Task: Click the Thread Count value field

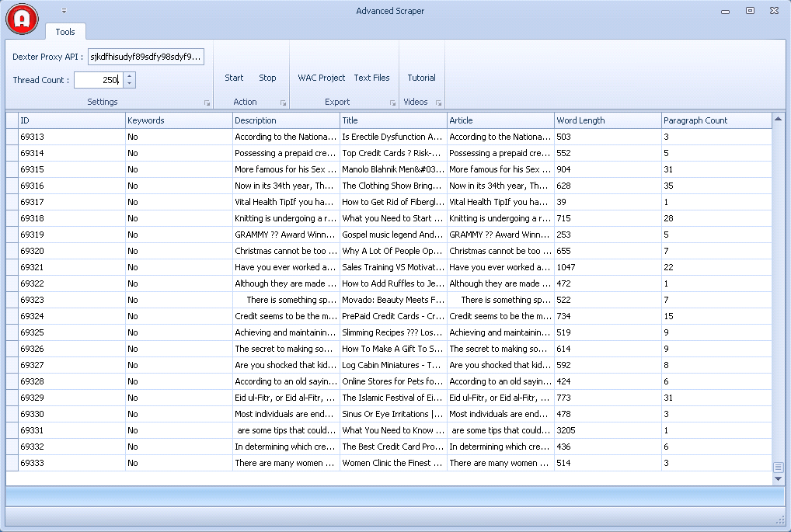Action: [x=99, y=80]
